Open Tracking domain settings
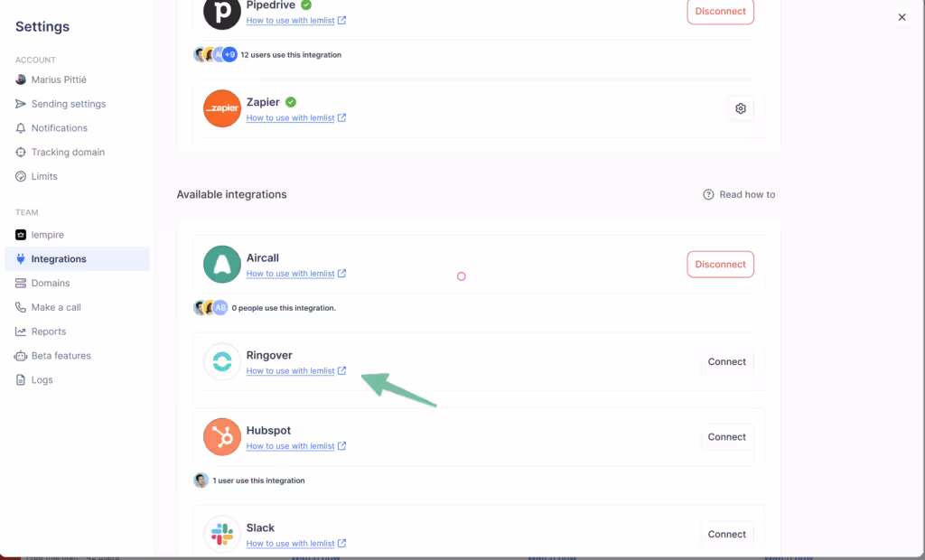Screen dimensions: 925x560 pyautogui.click(x=68, y=153)
